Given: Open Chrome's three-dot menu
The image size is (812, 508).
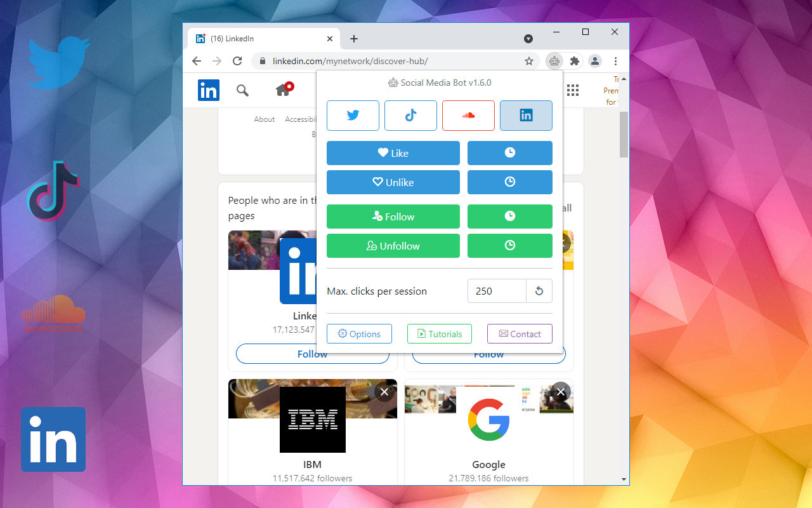Looking at the screenshot, I should tap(615, 61).
